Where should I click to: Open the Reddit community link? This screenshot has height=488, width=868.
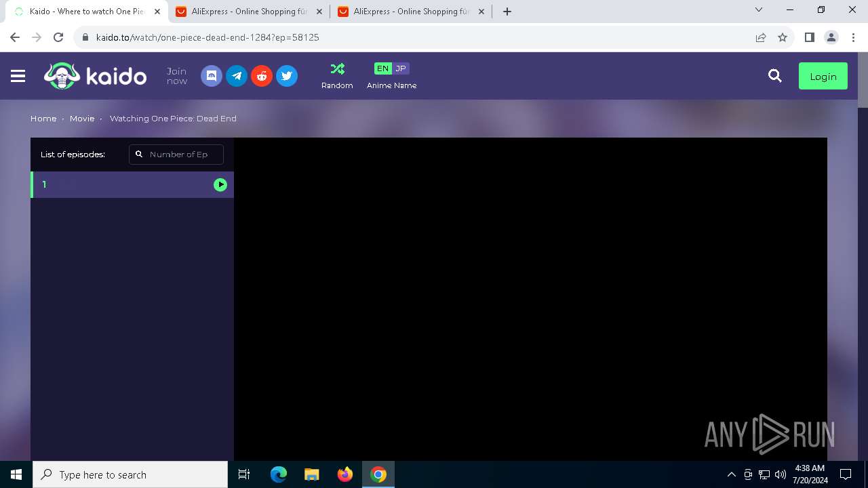click(x=262, y=76)
